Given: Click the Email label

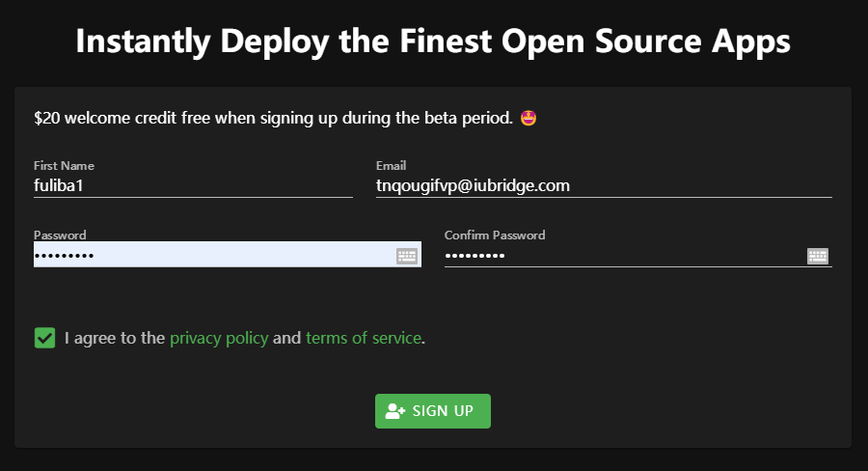Looking at the screenshot, I should [391, 166].
